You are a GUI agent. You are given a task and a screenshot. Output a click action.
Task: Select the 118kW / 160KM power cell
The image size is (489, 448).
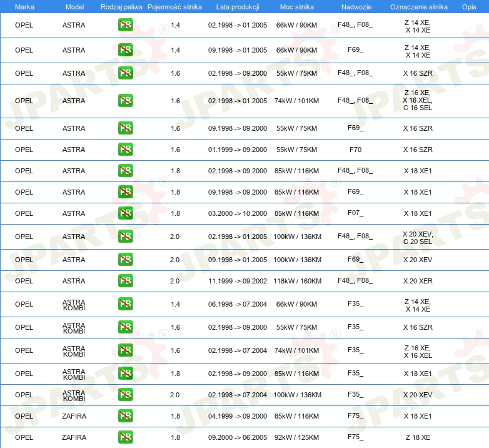tap(297, 281)
